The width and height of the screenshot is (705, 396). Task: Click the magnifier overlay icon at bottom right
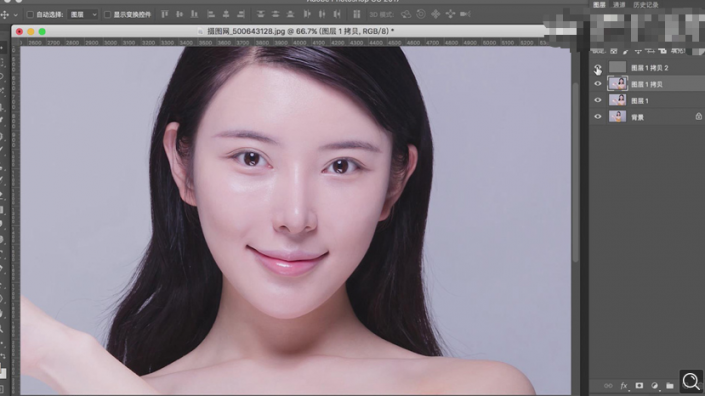click(x=691, y=382)
